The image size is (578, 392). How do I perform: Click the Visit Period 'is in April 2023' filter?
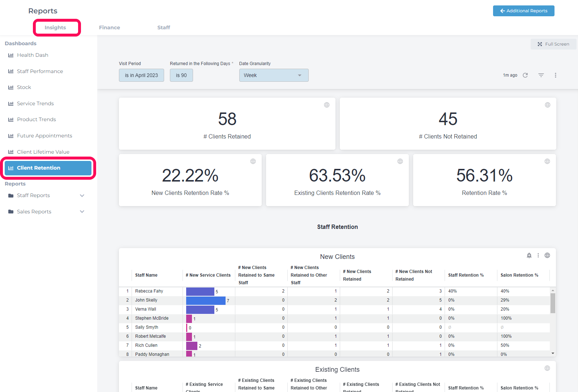coord(141,75)
